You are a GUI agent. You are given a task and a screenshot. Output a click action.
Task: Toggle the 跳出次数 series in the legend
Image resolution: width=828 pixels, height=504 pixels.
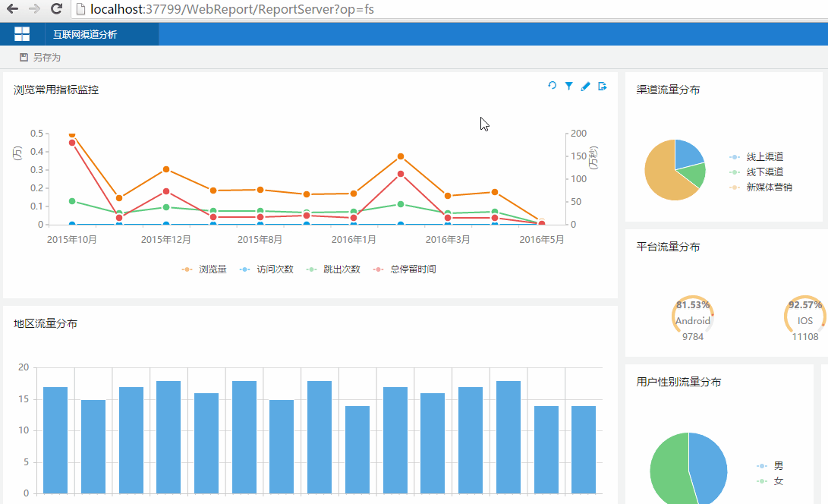click(333, 269)
